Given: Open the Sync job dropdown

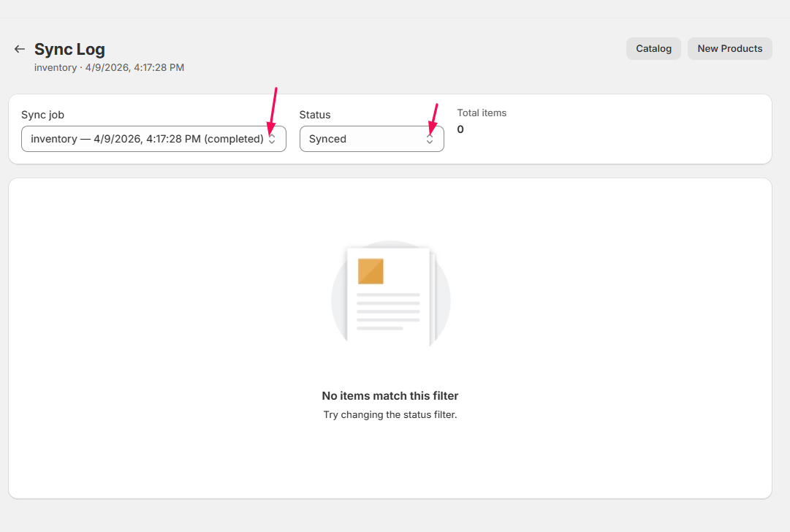Looking at the screenshot, I should tap(147, 139).
